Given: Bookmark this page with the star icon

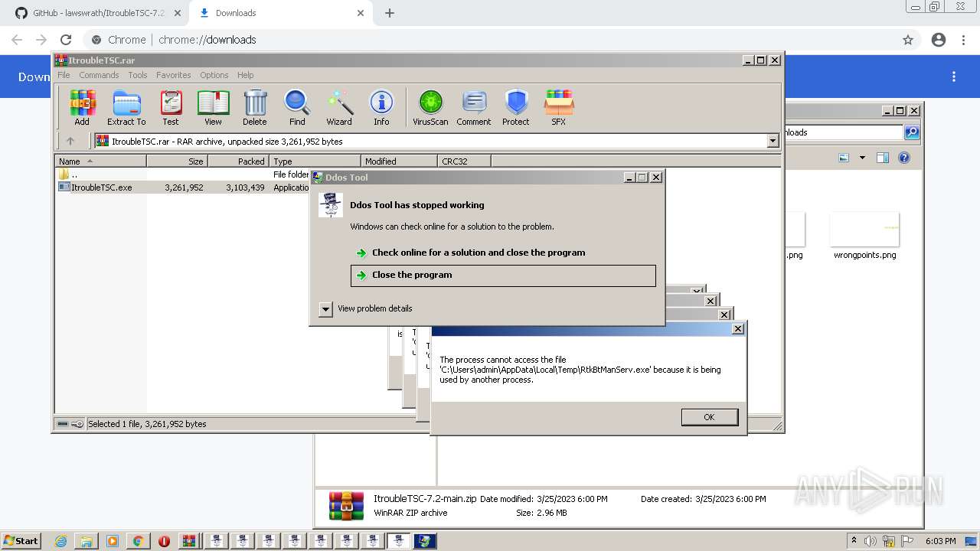Looking at the screenshot, I should pos(908,40).
